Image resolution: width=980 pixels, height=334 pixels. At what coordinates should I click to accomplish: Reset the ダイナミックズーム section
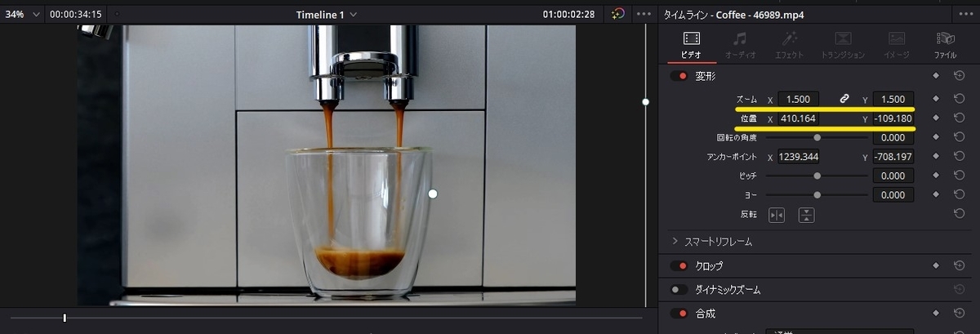(x=960, y=289)
